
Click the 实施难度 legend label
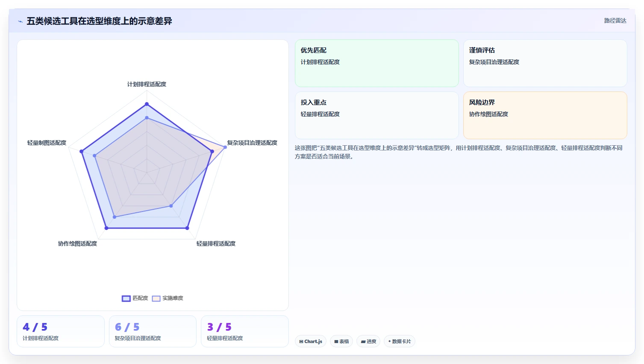pyautogui.click(x=173, y=298)
